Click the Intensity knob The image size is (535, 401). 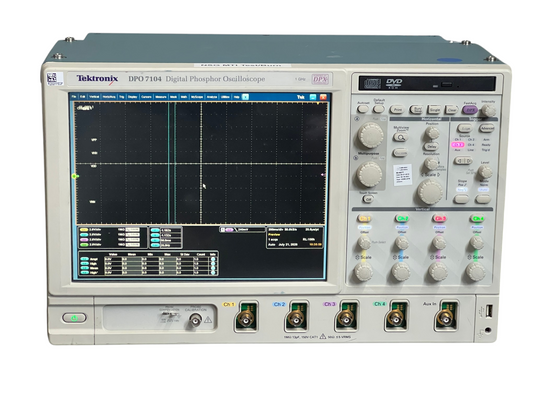click(x=489, y=111)
